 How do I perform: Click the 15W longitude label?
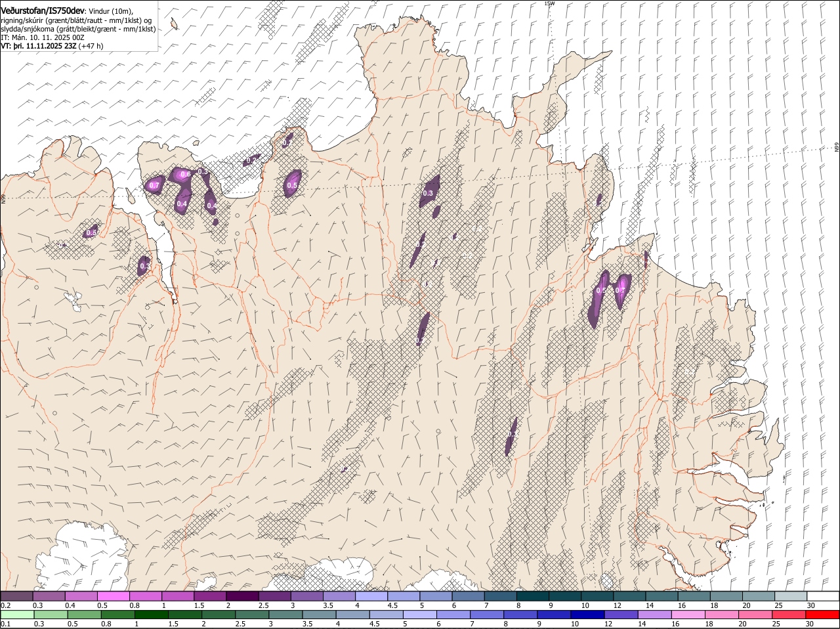549,3
